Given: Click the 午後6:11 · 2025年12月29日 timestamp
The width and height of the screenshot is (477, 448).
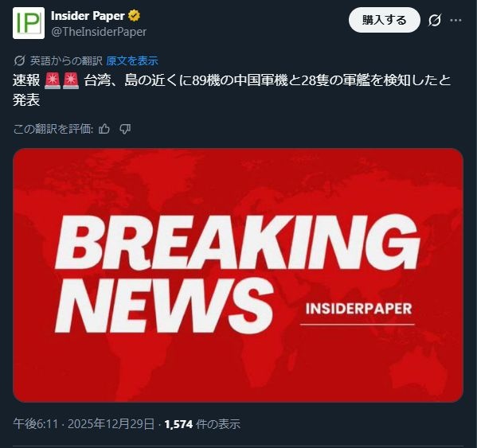Looking at the screenshot, I should (x=84, y=423).
